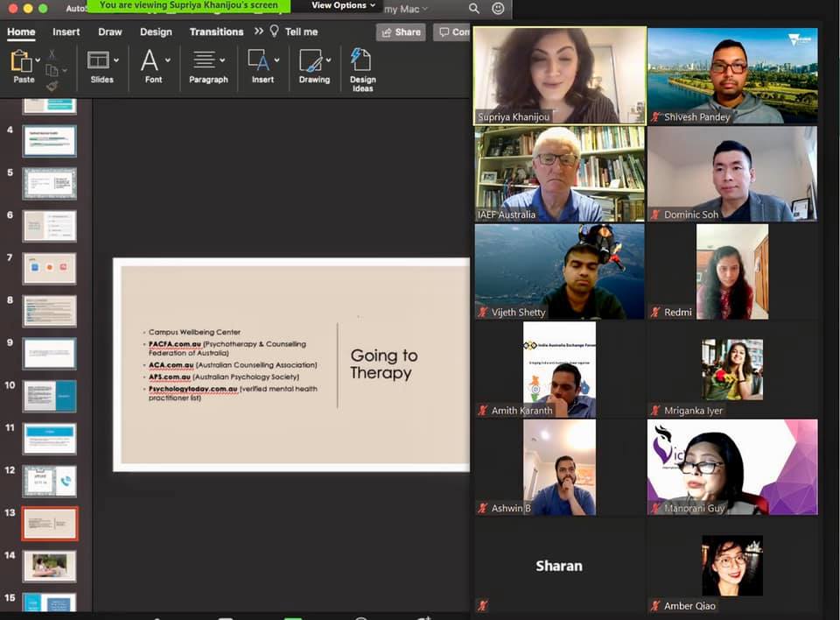The height and width of the screenshot is (620, 840).
Task: Open the Transitions tab
Action: [218, 32]
